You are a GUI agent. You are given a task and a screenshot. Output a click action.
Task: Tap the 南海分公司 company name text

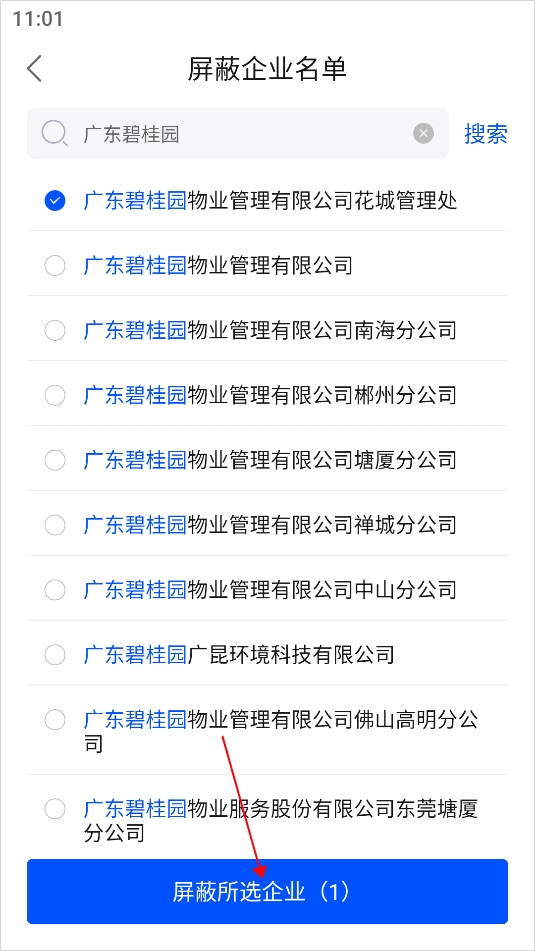[x=270, y=331]
